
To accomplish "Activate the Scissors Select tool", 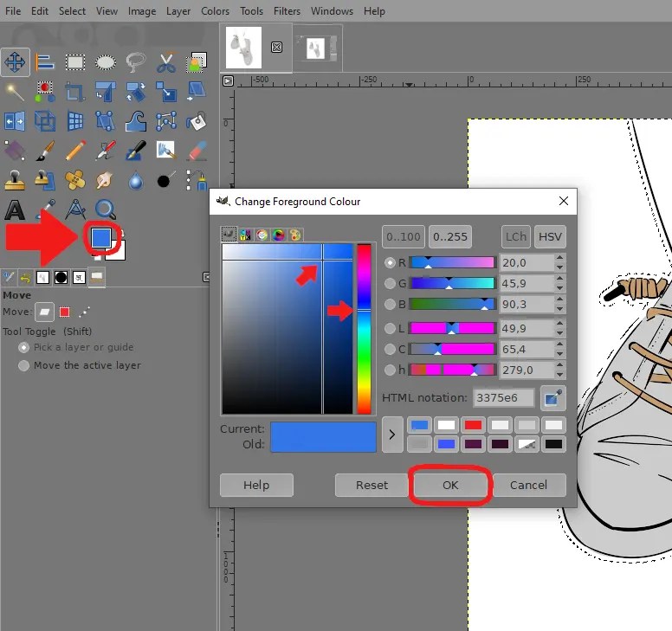I will coord(166,62).
